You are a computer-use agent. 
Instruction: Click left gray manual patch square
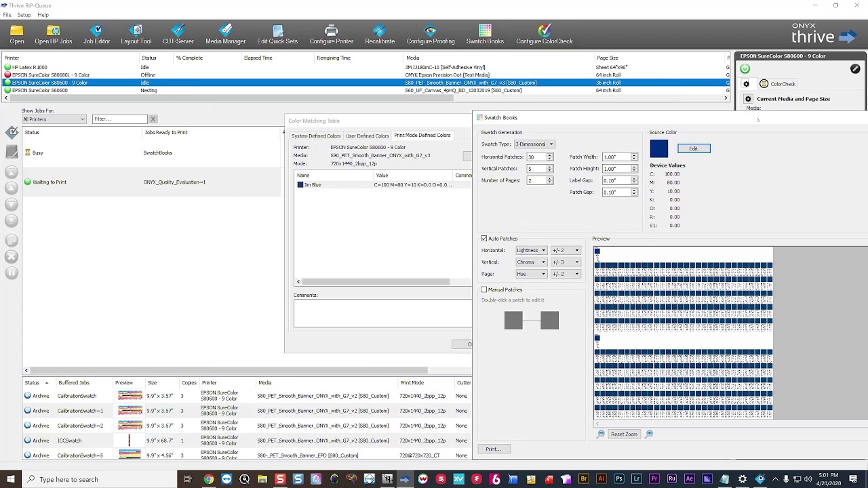pyautogui.click(x=513, y=320)
